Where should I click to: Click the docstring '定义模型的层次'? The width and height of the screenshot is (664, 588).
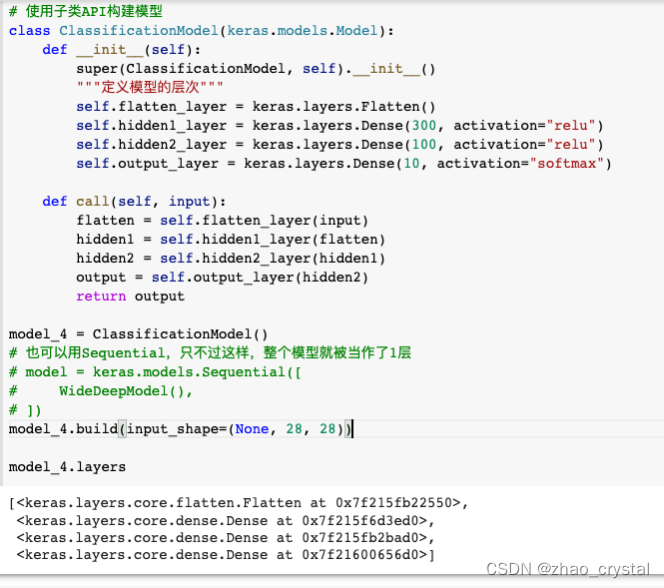click(x=149, y=87)
